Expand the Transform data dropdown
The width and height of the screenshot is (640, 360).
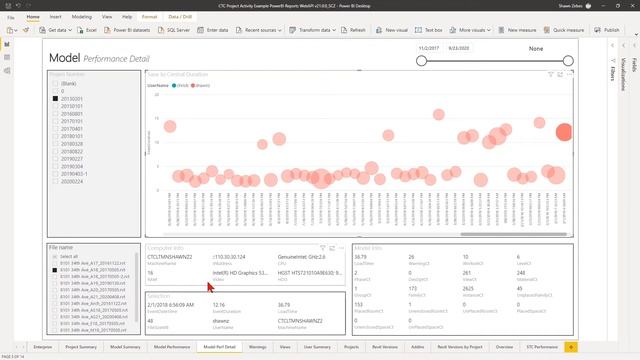pyautogui.click(x=334, y=30)
